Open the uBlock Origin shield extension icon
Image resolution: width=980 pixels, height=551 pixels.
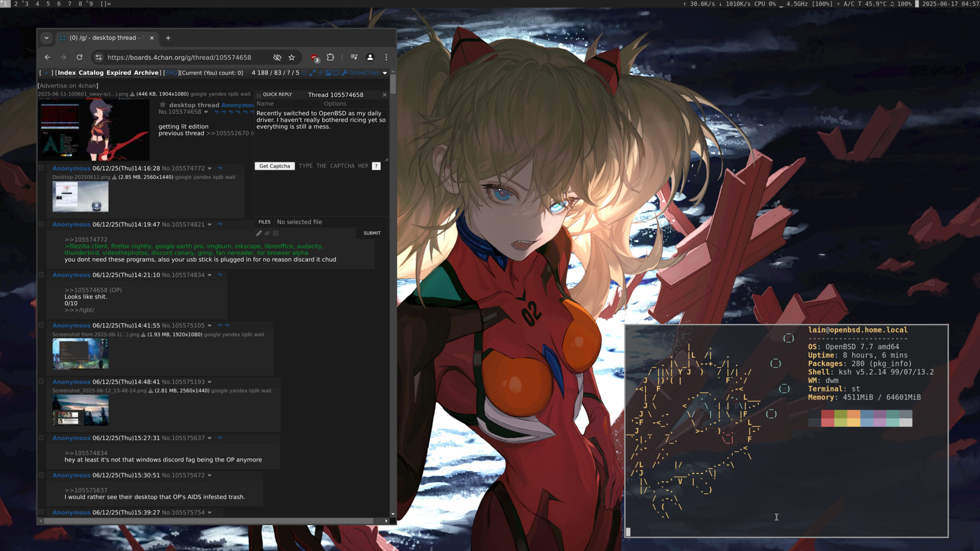314,58
